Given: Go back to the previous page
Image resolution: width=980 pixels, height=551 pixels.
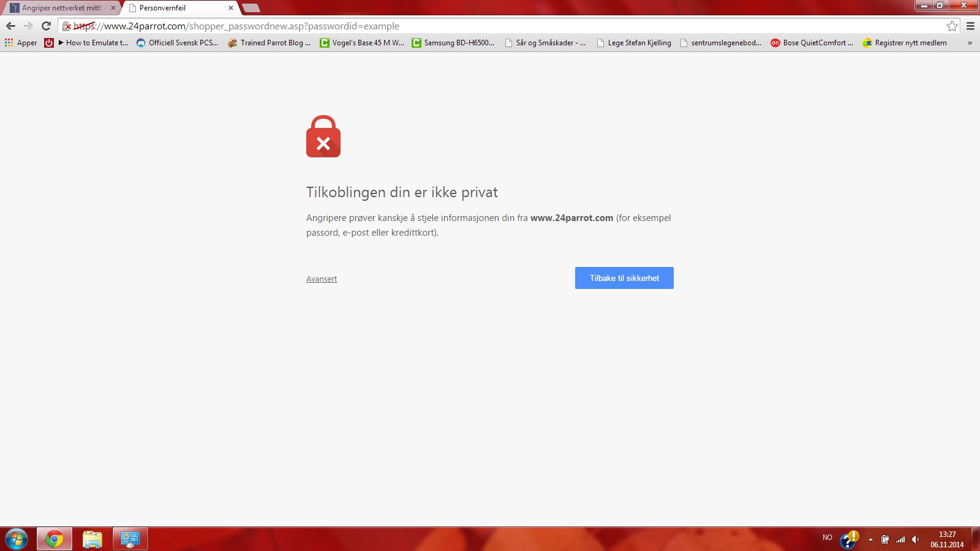Looking at the screenshot, I should coord(10,26).
